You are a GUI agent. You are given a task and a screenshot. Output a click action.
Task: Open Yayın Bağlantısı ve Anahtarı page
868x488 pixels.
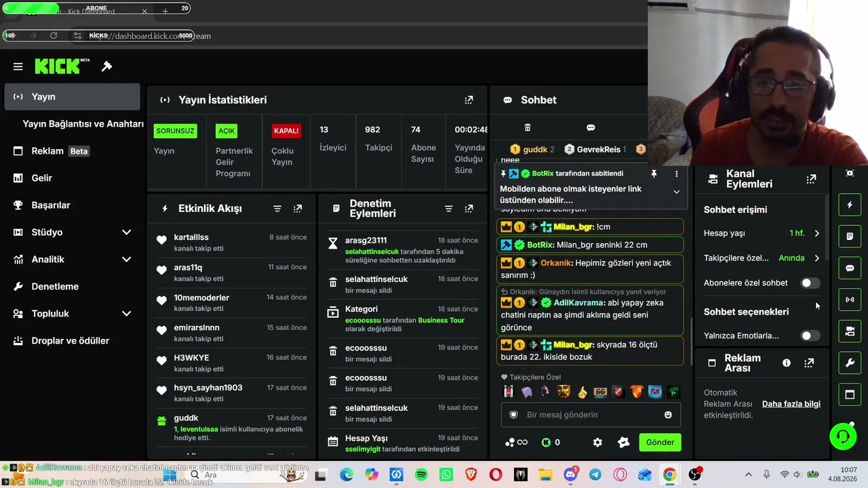point(83,124)
